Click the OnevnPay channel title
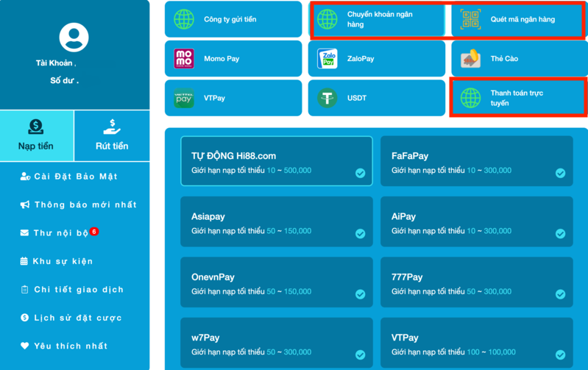Viewport: 588px width, 370px height. click(213, 277)
